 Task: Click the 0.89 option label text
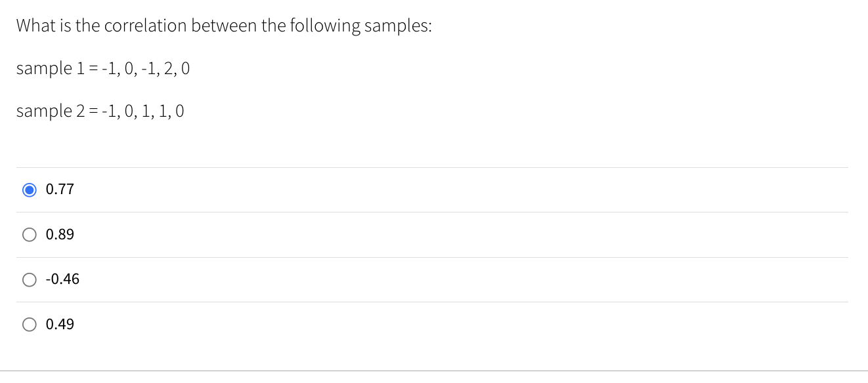(x=60, y=234)
